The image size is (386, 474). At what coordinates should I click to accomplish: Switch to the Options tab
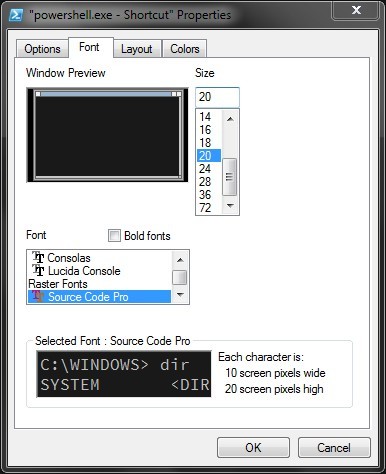pyautogui.click(x=42, y=49)
